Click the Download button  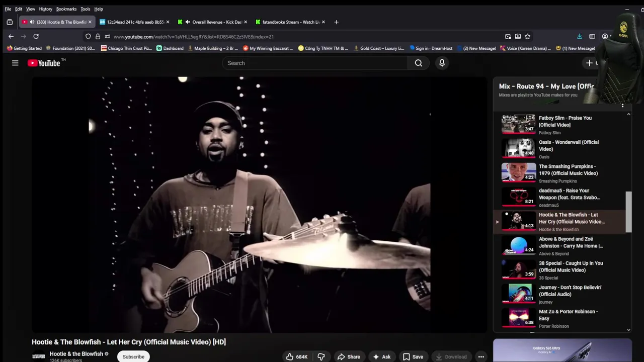pyautogui.click(x=451, y=356)
